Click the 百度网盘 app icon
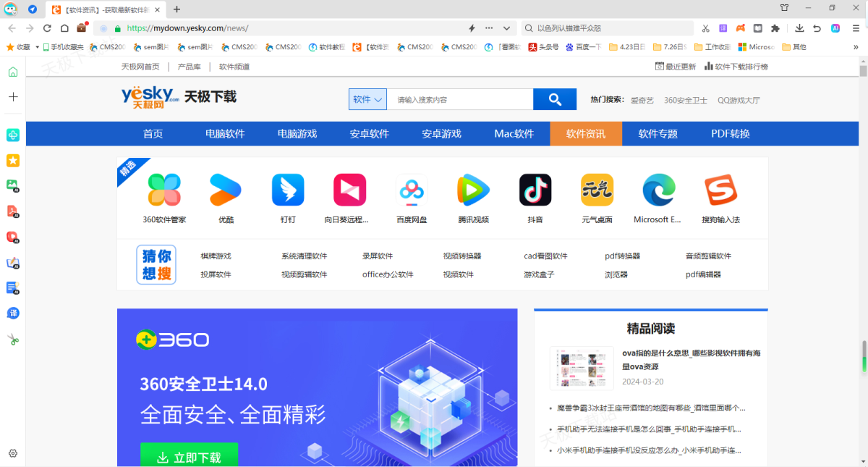 (x=412, y=190)
